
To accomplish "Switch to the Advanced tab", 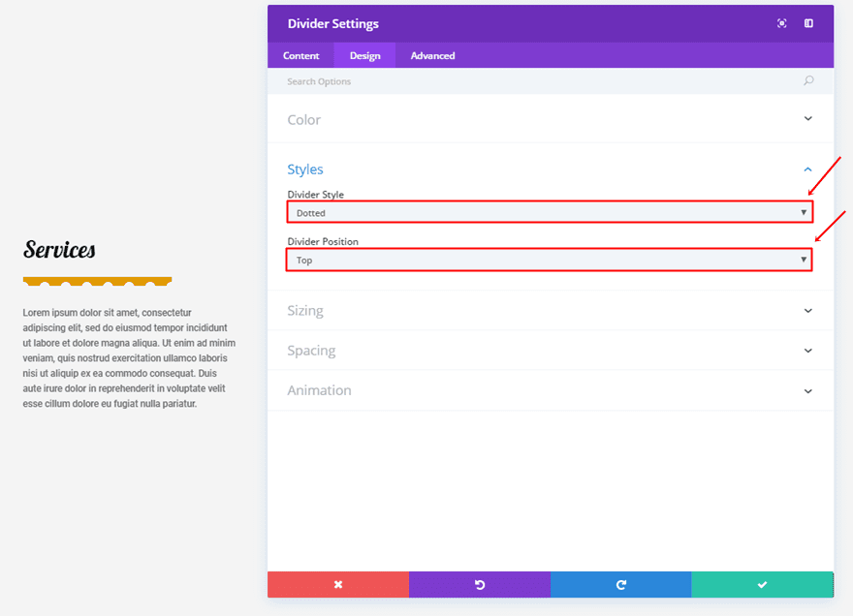I will click(432, 56).
